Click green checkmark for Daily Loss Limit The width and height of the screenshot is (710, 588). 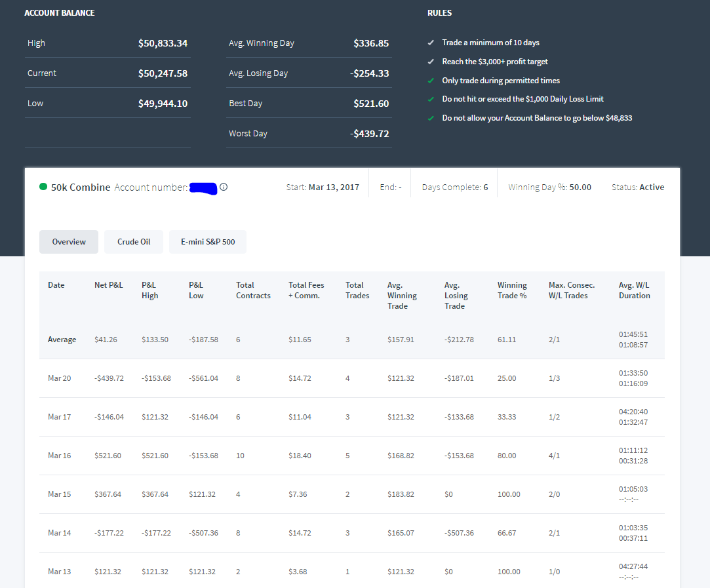coord(431,99)
